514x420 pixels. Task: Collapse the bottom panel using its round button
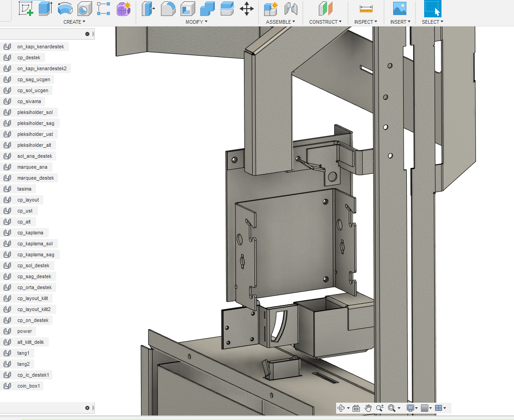[87, 408]
